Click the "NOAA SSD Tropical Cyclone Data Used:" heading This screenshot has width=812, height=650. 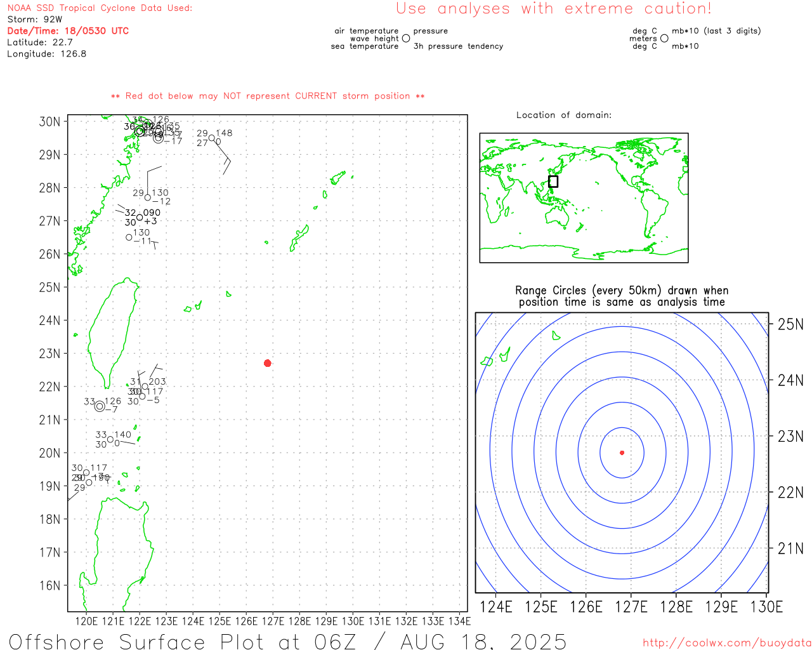[x=100, y=8]
